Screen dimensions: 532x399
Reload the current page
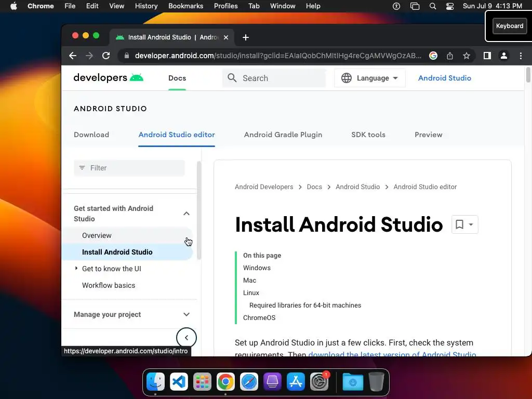pos(106,56)
